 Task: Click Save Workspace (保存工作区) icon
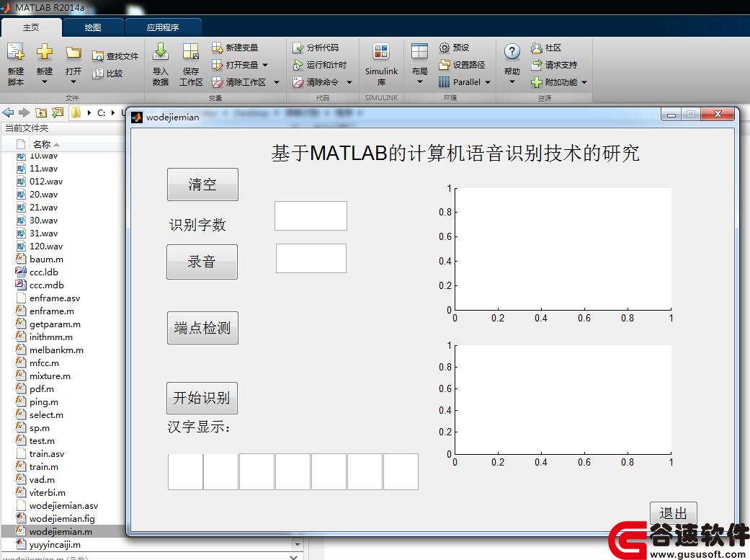point(190,52)
